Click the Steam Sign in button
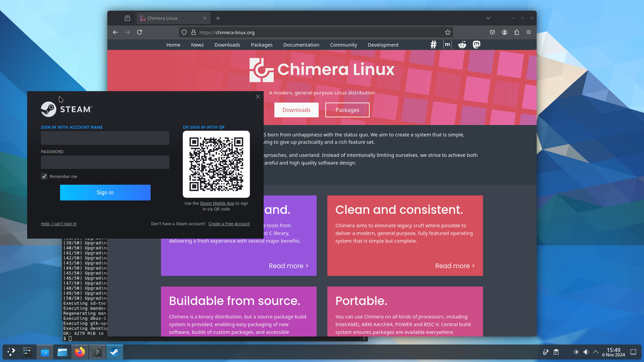 pyautogui.click(x=105, y=192)
